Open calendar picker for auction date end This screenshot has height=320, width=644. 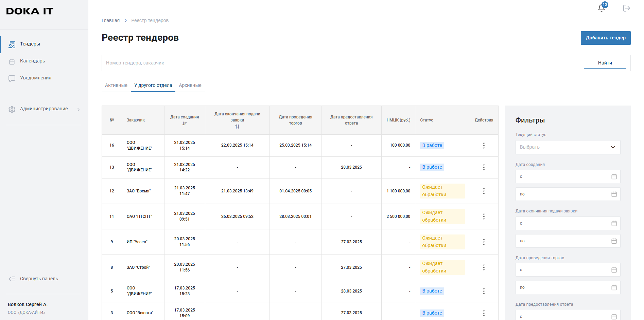[614, 287]
